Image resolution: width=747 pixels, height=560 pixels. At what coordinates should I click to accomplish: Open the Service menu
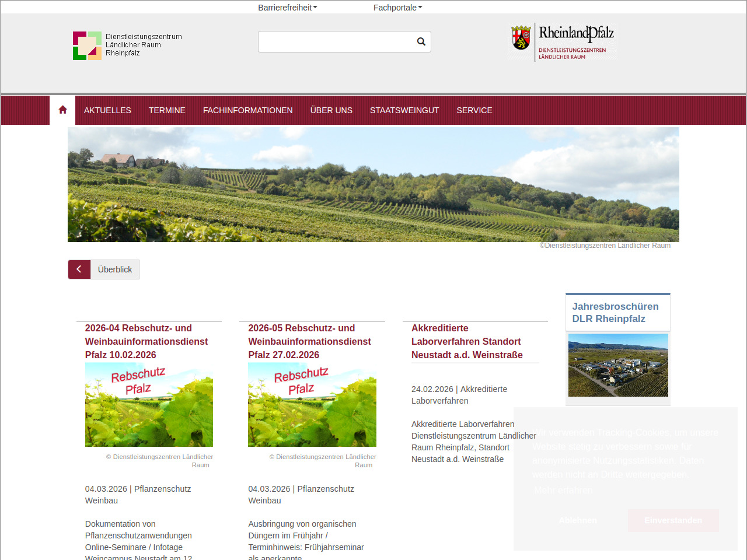point(474,110)
